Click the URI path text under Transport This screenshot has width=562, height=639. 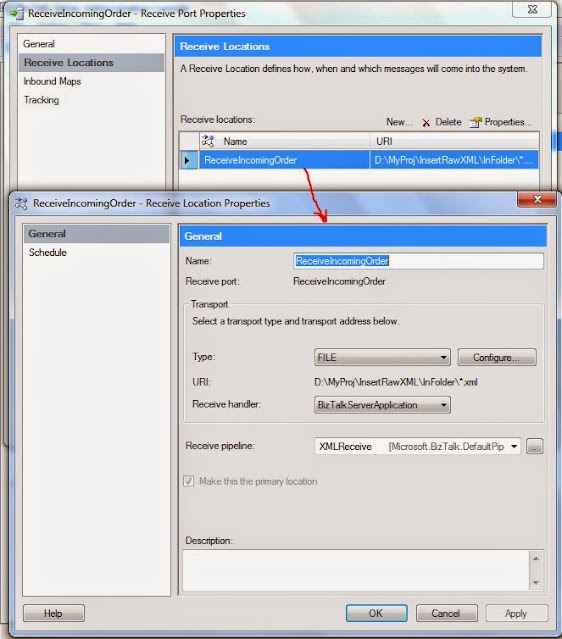pos(396,382)
